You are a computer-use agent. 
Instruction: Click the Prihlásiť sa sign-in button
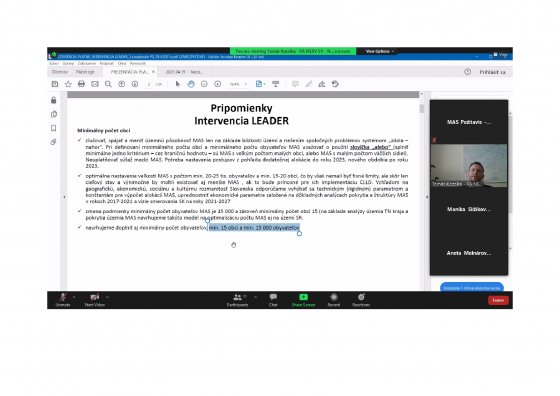[x=492, y=72]
